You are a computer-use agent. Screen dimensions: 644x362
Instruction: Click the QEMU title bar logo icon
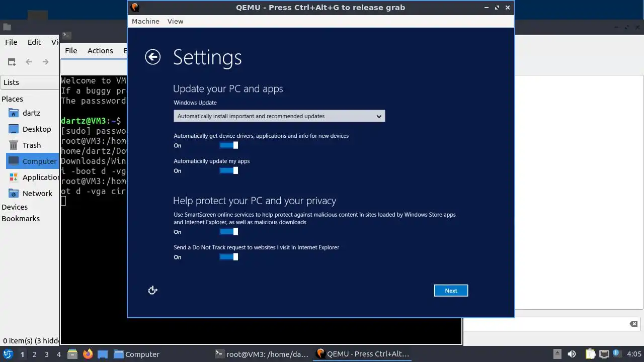click(x=134, y=7)
